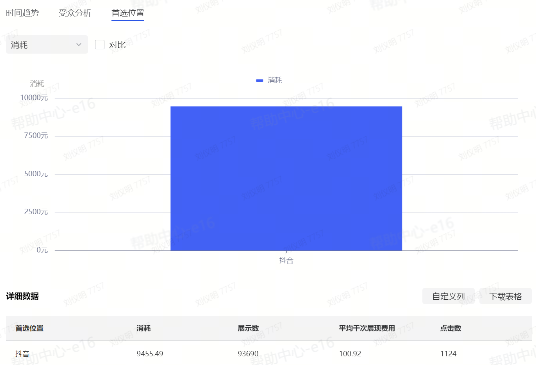The width and height of the screenshot is (536, 365).
Task: Click the 点击数 column header
Action: pos(451,328)
